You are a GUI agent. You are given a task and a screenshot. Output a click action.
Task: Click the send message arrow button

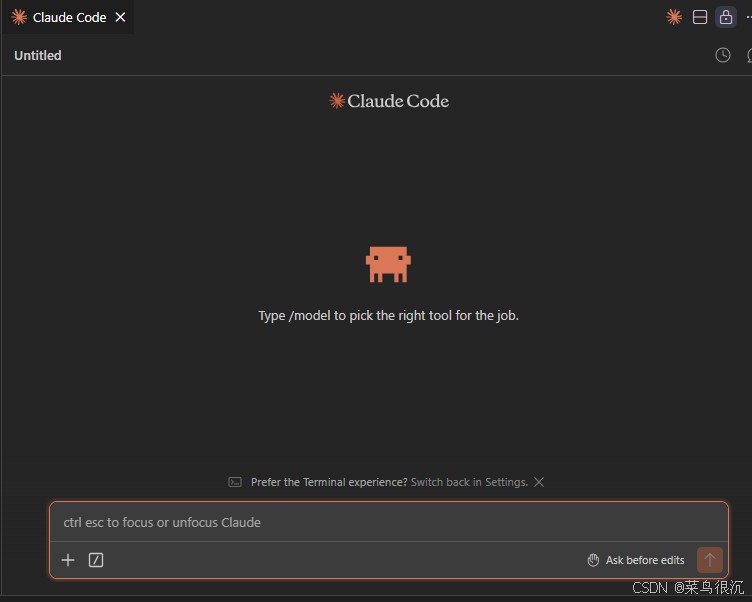pyautogui.click(x=709, y=560)
